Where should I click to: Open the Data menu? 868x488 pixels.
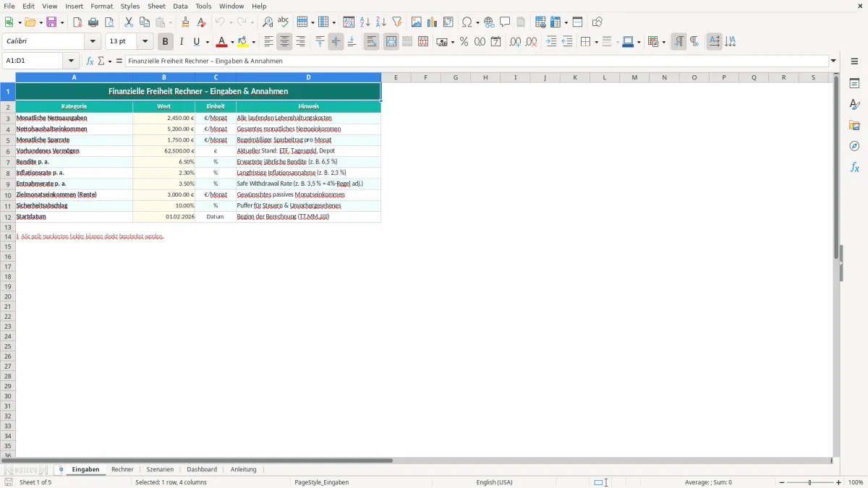coord(180,6)
